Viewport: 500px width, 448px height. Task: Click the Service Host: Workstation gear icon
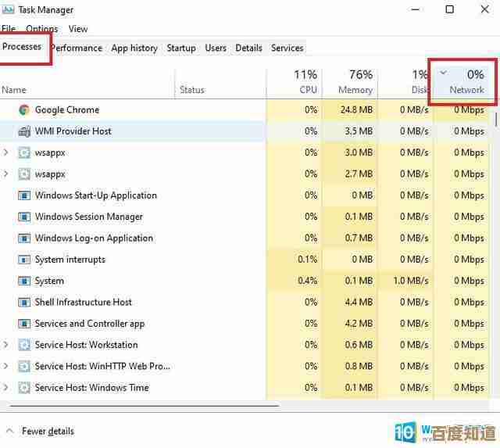[24, 345]
